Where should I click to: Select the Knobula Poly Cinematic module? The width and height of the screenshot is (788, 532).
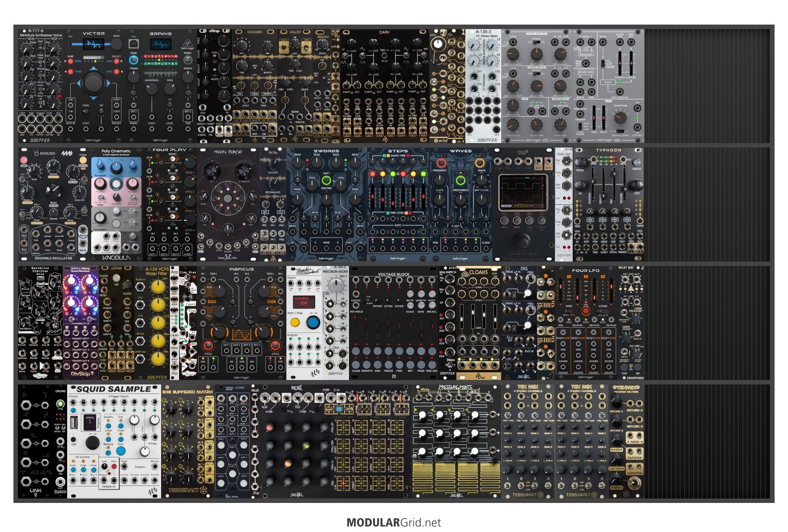116,205
